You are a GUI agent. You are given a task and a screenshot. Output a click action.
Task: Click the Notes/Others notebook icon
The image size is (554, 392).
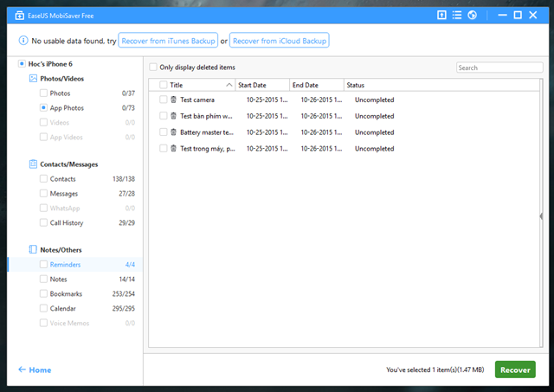click(33, 249)
